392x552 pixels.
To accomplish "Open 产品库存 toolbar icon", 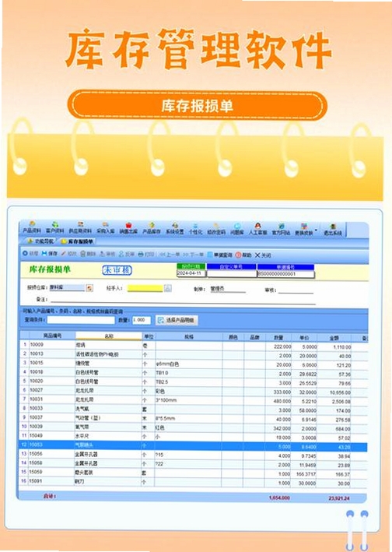I will 152,228.
